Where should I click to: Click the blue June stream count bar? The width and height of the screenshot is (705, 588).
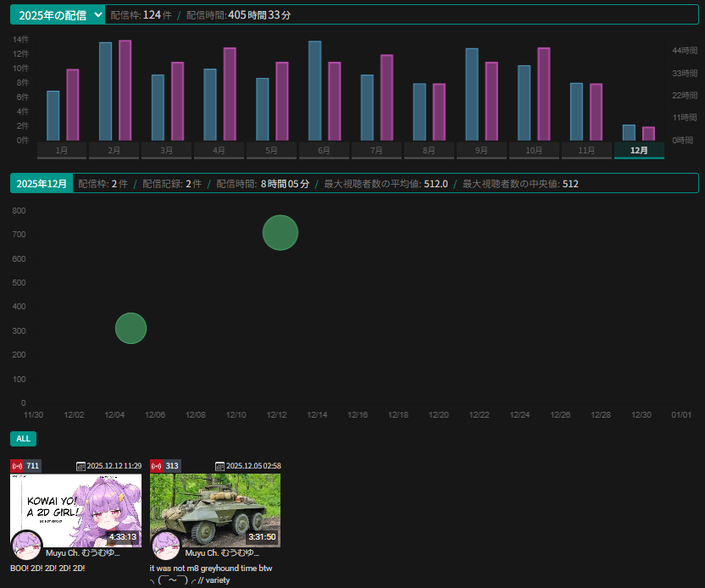click(x=314, y=91)
